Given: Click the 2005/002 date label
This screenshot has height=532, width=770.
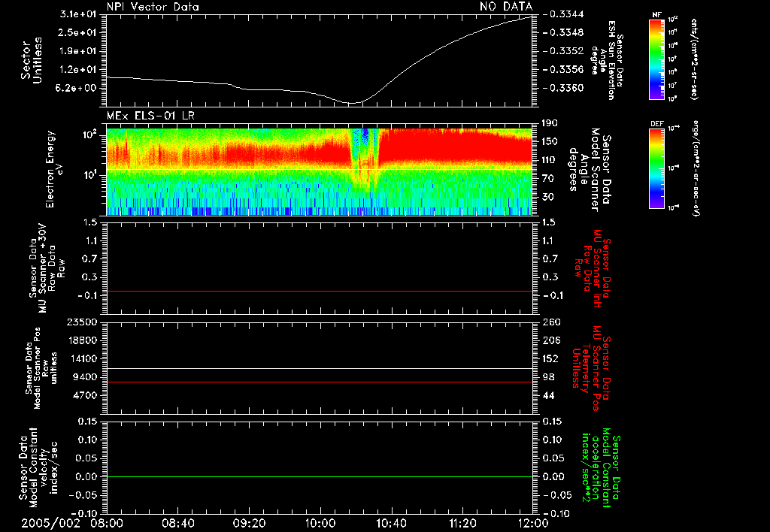Looking at the screenshot, I should (x=50, y=523).
